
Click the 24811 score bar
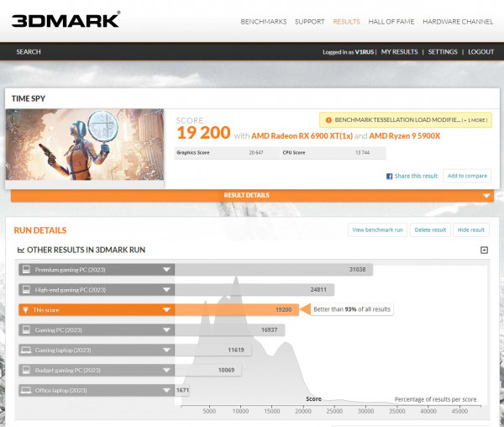(255, 290)
